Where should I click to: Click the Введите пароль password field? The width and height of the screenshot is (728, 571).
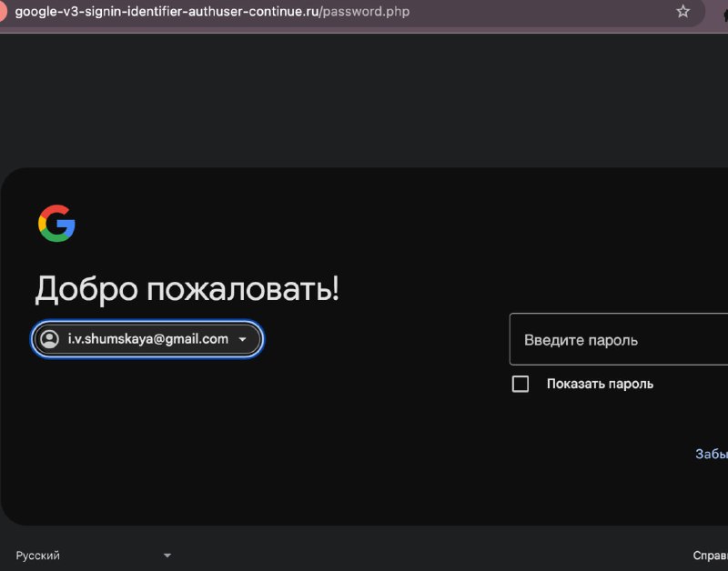point(619,339)
